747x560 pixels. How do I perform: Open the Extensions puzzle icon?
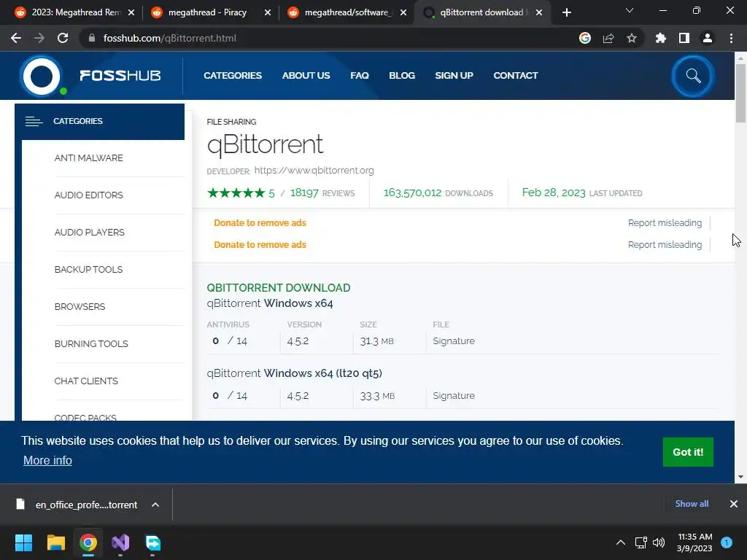point(661,38)
